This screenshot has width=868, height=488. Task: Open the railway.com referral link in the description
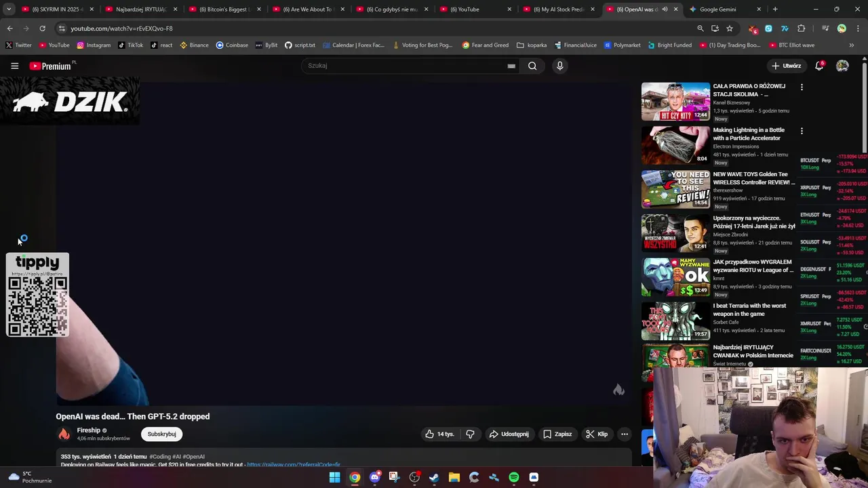coord(294,464)
